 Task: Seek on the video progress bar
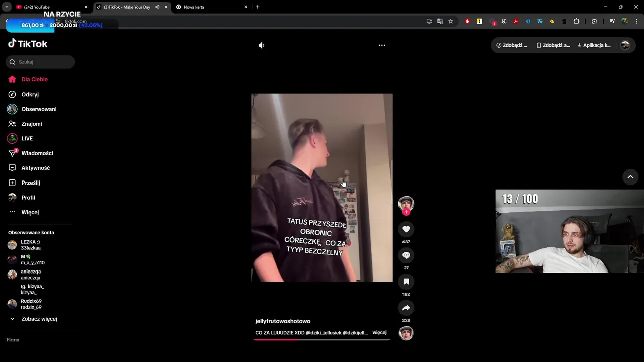point(322,340)
